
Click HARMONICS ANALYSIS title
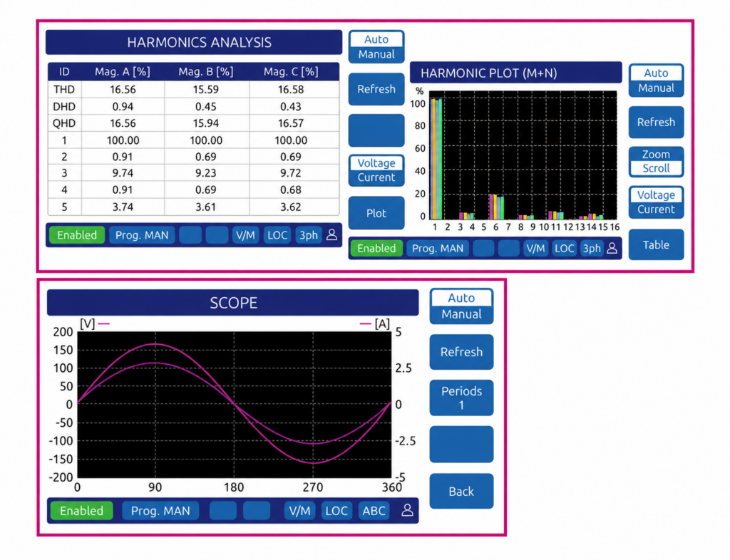200,42
